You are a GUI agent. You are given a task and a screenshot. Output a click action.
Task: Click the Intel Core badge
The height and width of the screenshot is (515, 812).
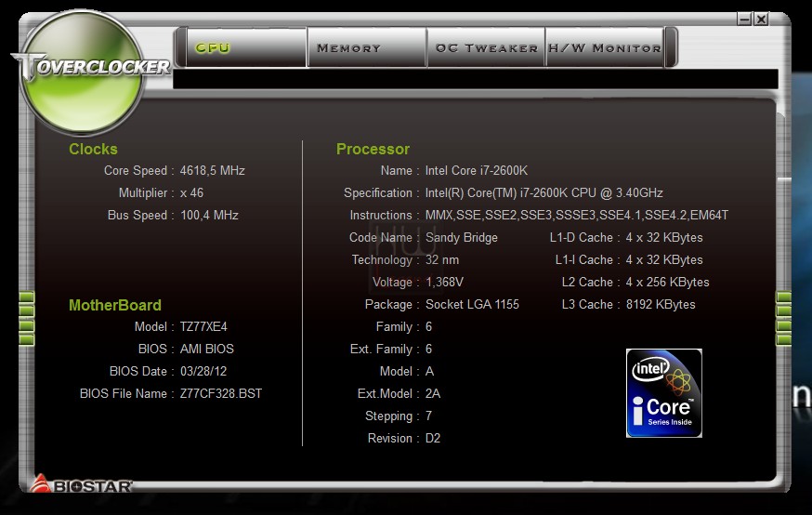tap(664, 393)
